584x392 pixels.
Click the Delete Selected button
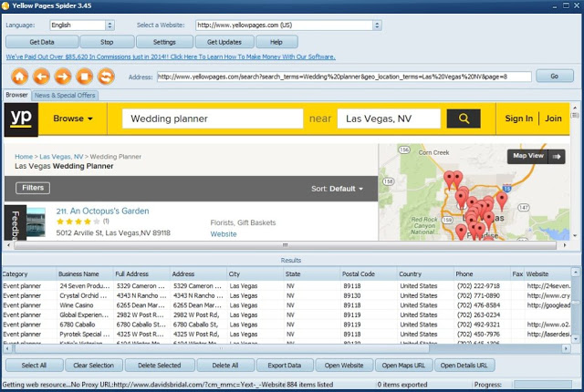click(x=160, y=366)
